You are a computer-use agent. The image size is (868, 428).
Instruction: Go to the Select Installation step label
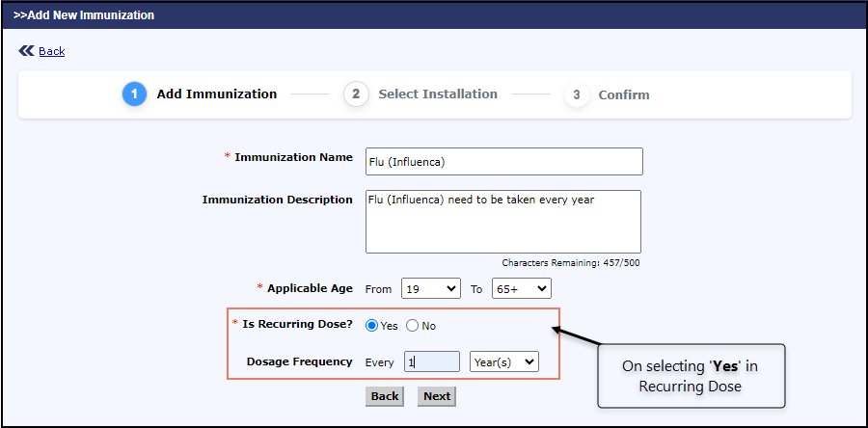point(438,94)
